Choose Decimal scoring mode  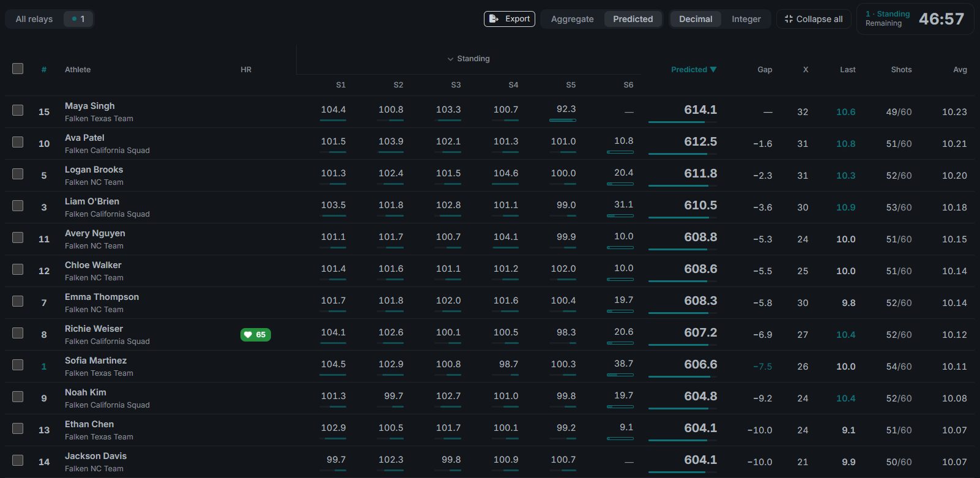696,19
